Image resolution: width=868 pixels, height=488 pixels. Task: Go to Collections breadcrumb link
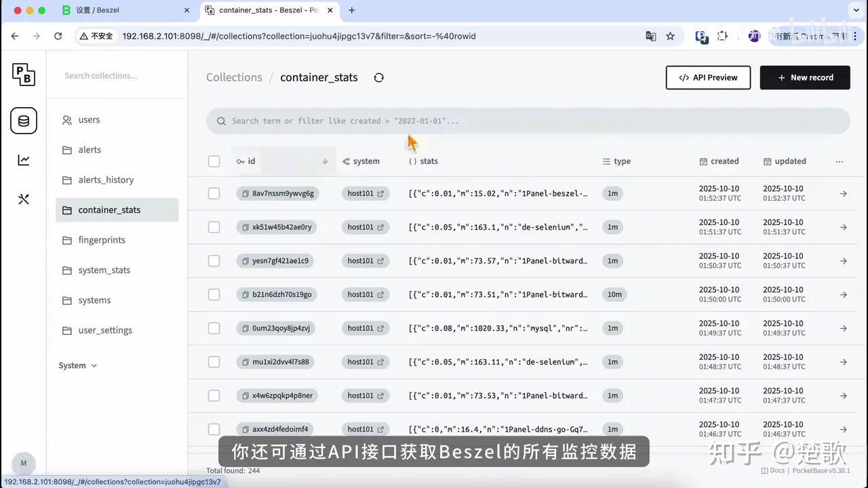(234, 77)
